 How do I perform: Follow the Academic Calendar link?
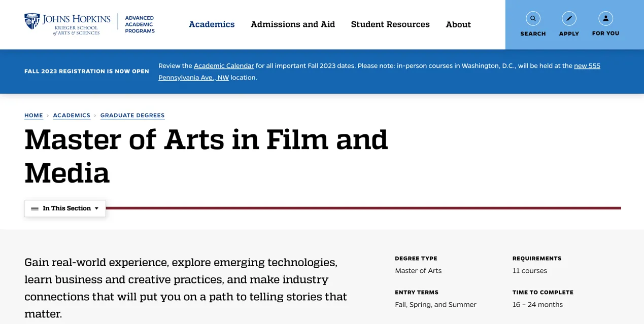click(x=224, y=66)
